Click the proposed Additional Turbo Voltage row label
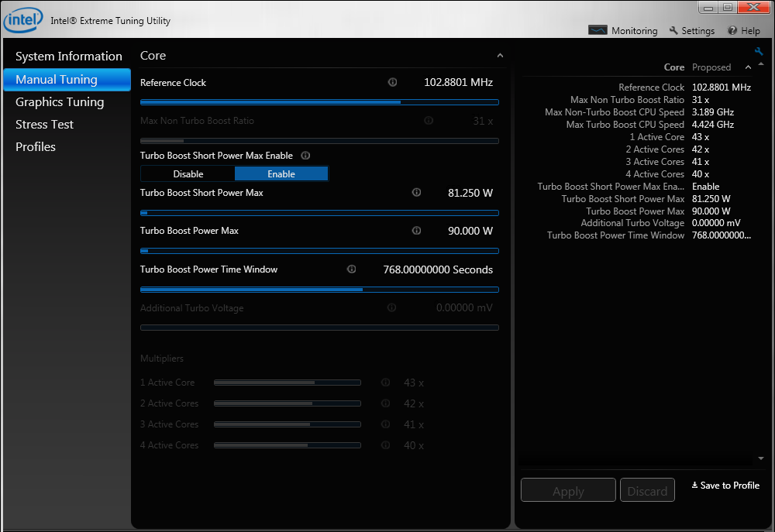This screenshot has height=532, width=775. coord(632,223)
